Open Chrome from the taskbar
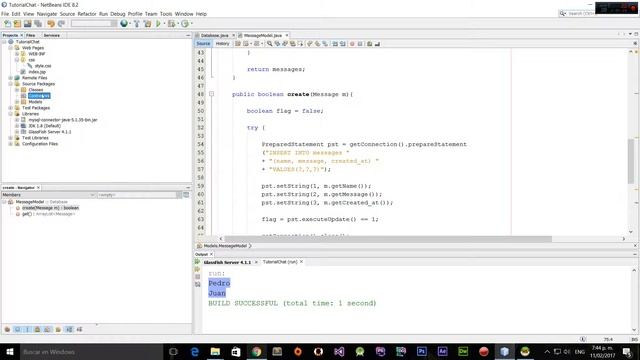Image resolution: width=640 pixels, height=360 pixels. (256, 351)
